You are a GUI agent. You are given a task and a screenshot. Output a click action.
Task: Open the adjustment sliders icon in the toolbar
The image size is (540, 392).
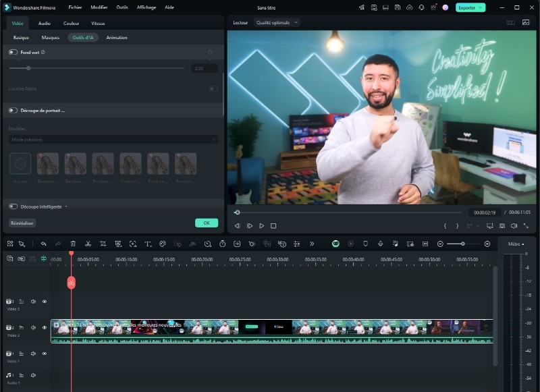[x=296, y=244]
